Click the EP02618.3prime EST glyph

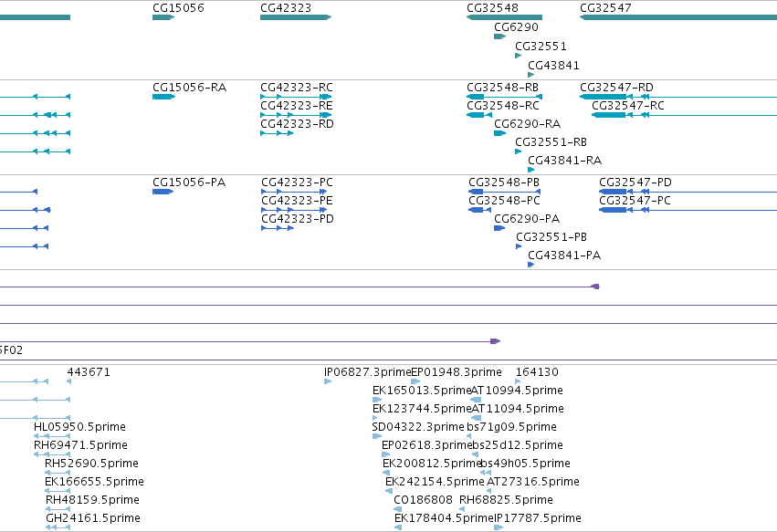pos(386,454)
